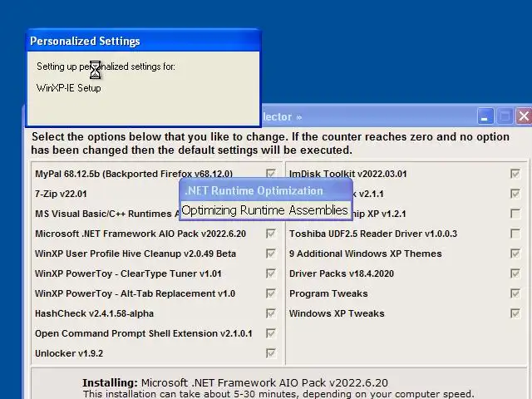Click the HashCheck v2.4.1.58-alpha label
Viewport: 532px width, 399px height.
pyautogui.click(x=94, y=313)
